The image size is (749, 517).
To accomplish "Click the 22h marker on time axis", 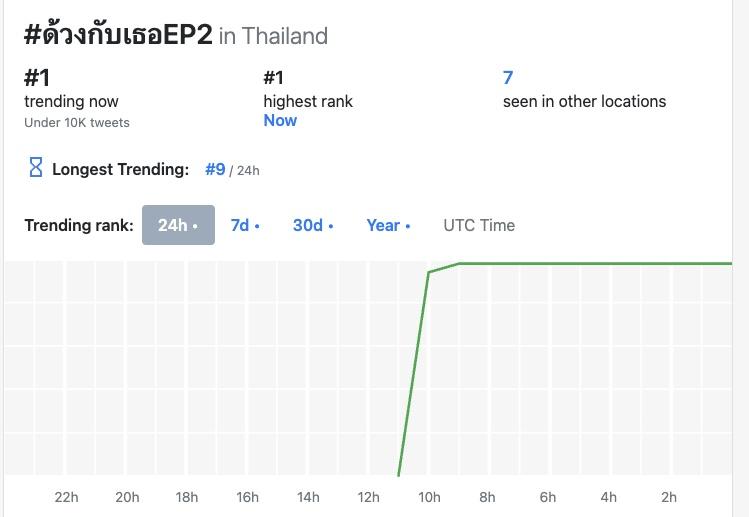I will [66, 497].
